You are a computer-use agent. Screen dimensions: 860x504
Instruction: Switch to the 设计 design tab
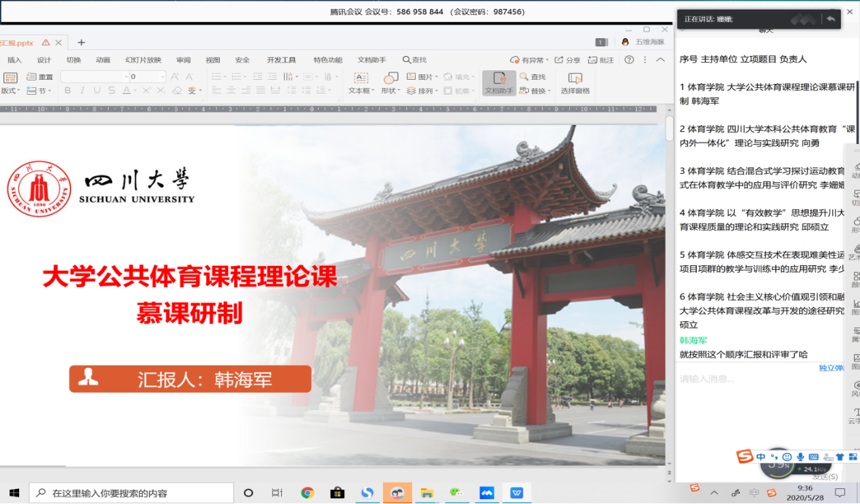tap(44, 60)
